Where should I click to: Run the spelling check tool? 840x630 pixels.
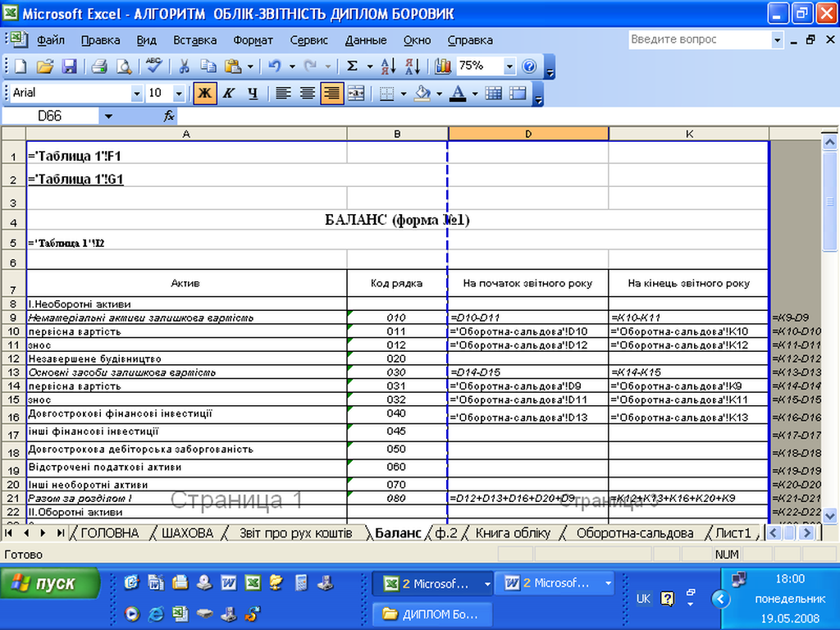153,66
